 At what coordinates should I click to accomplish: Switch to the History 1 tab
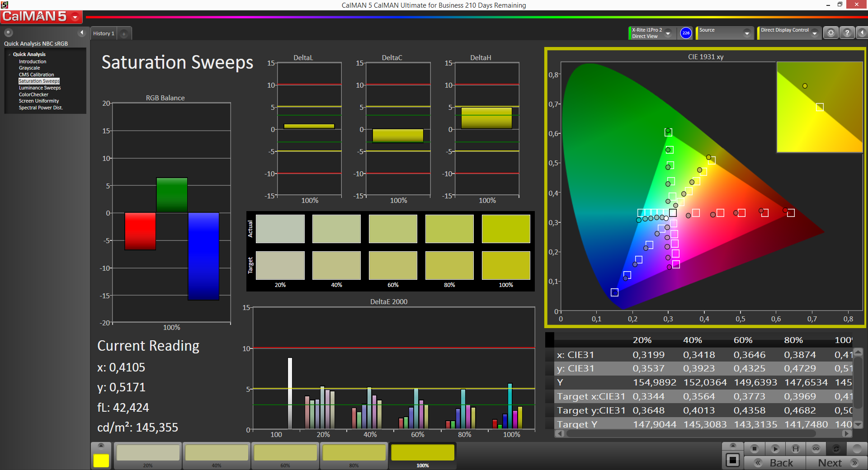pyautogui.click(x=104, y=33)
